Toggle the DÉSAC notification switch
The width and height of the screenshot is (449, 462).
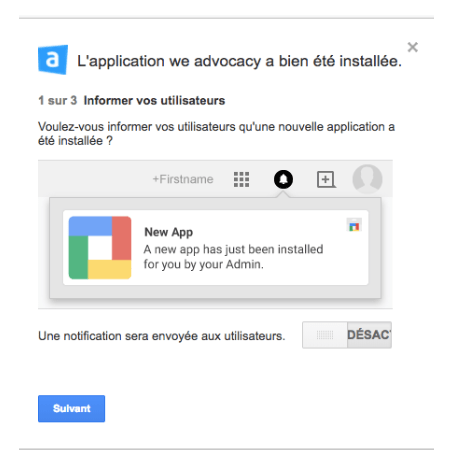[347, 335]
